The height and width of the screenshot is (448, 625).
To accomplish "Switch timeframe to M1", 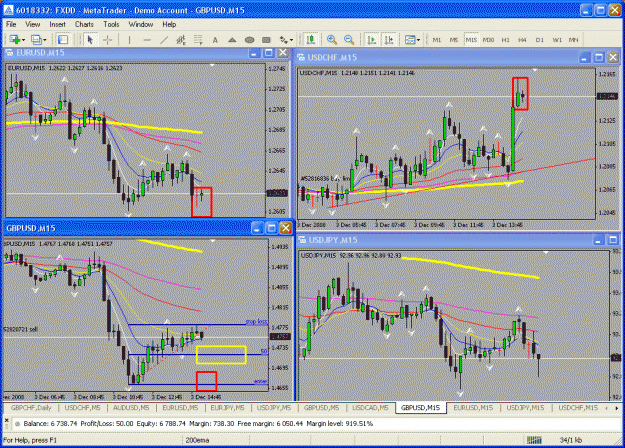I will click(x=437, y=40).
